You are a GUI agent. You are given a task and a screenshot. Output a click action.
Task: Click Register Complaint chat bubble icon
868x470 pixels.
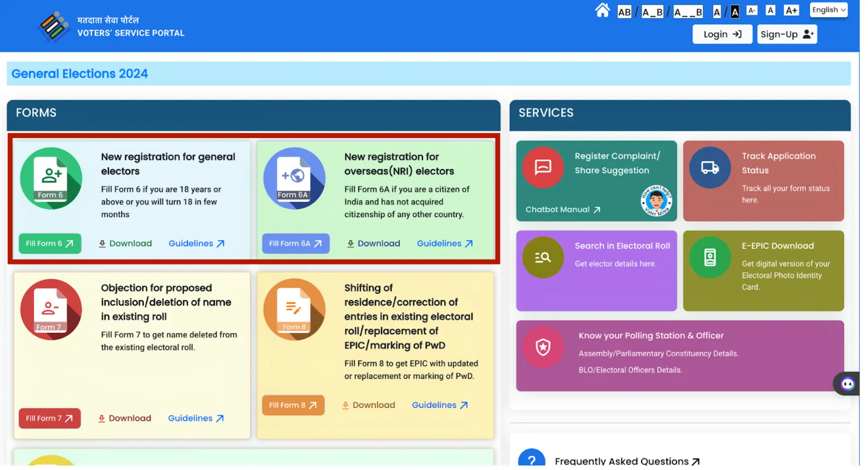[543, 167]
